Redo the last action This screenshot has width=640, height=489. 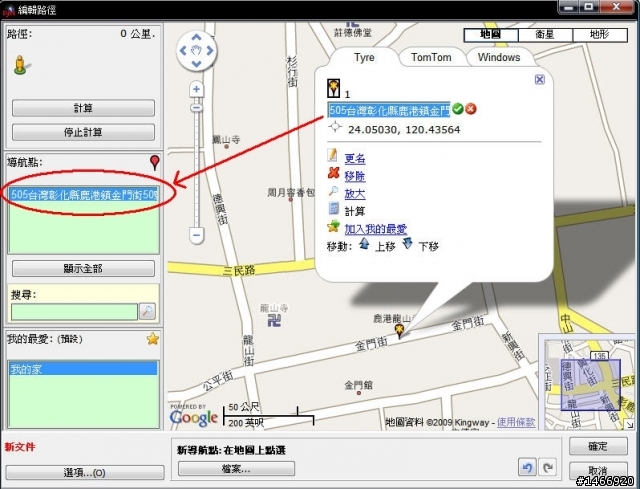point(547,467)
